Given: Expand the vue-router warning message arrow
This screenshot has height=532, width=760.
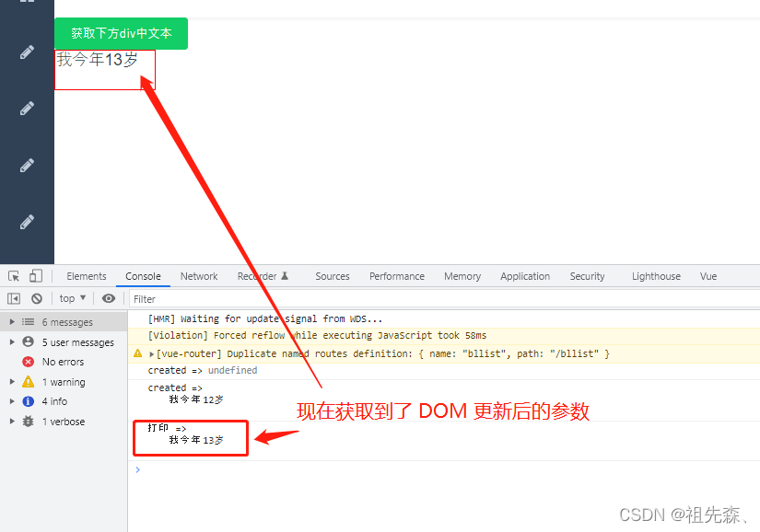Looking at the screenshot, I should click(x=152, y=354).
